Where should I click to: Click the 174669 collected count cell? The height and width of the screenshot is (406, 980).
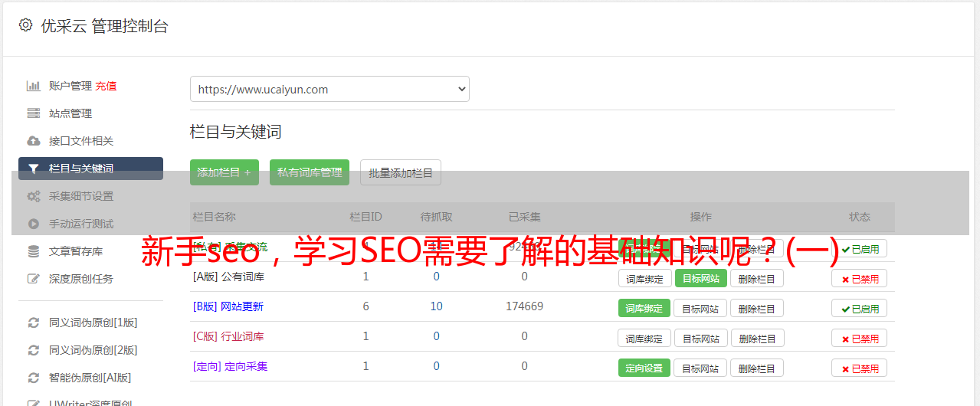click(x=524, y=306)
